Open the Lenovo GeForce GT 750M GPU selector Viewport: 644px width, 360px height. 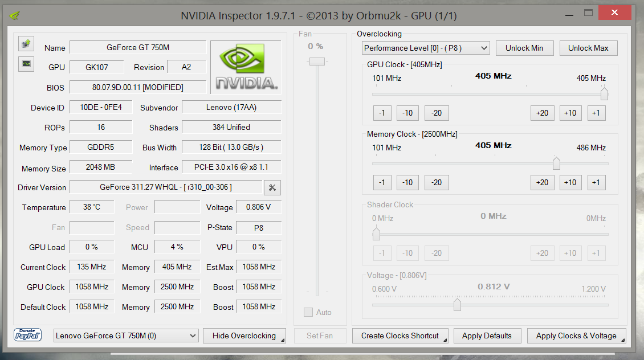coord(126,336)
